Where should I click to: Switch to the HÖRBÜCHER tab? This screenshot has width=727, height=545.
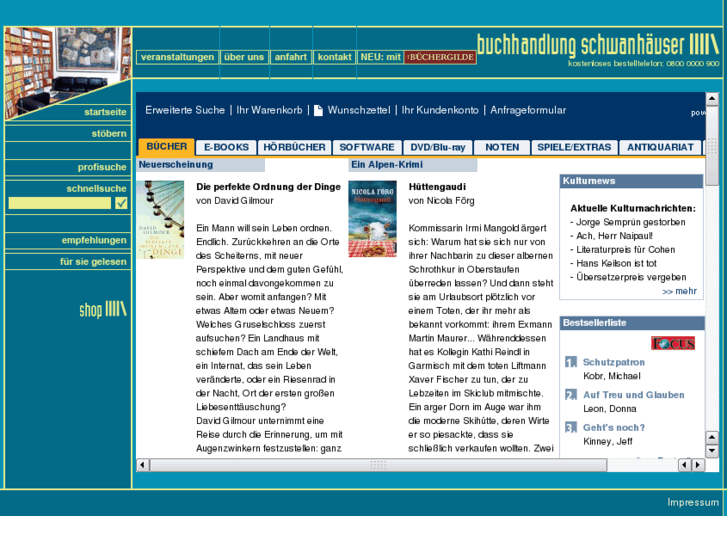point(294,147)
